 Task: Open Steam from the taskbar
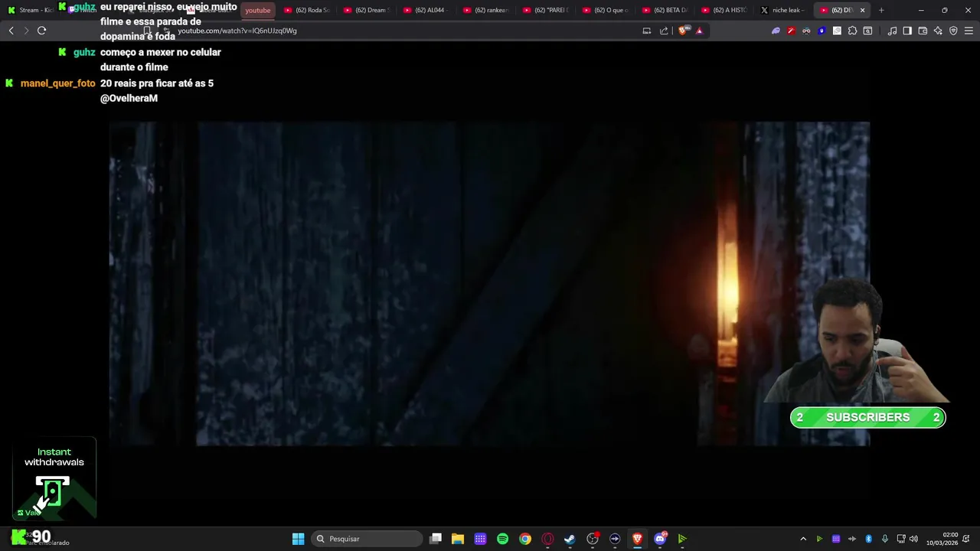[x=570, y=539]
